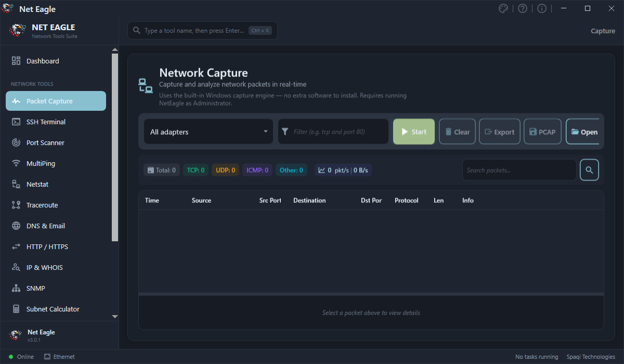The width and height of the screenshot is (624, 364).
Task: Go to Port Scanner tool
Action: (x=56, y=142)
